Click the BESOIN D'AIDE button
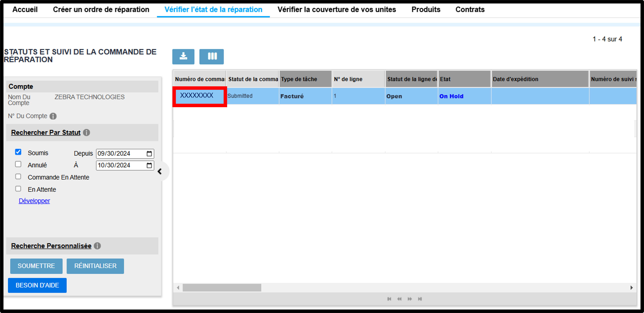 tap(37, 285)
